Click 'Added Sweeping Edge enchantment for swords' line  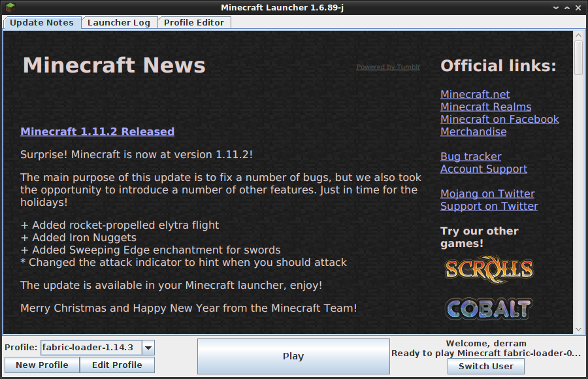click(x=150, y=250)
